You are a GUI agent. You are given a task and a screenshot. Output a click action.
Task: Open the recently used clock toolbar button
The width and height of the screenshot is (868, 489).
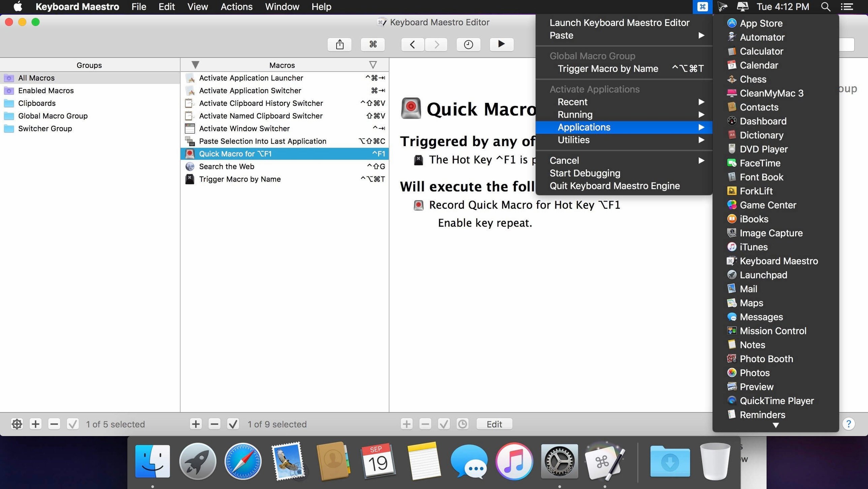coord(468,44)
